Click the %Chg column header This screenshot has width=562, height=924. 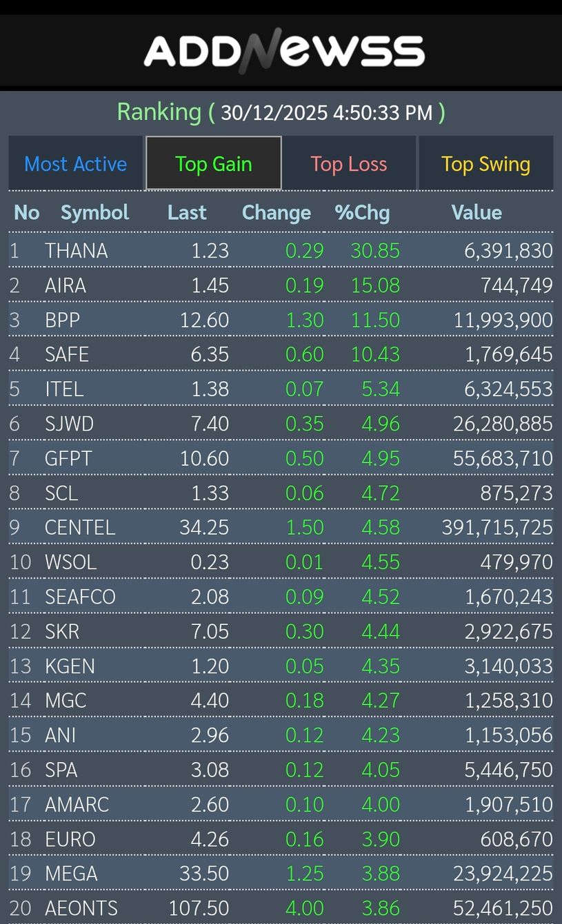(362, 212)
